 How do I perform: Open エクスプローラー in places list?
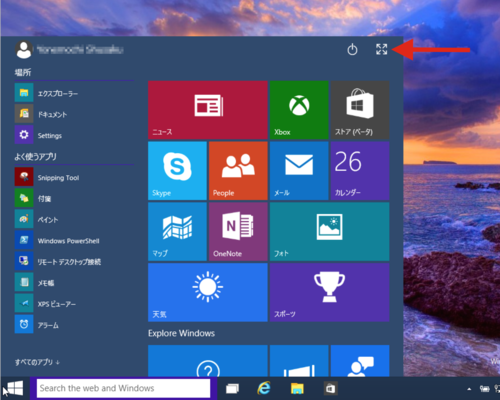click(x=74, y=93)
